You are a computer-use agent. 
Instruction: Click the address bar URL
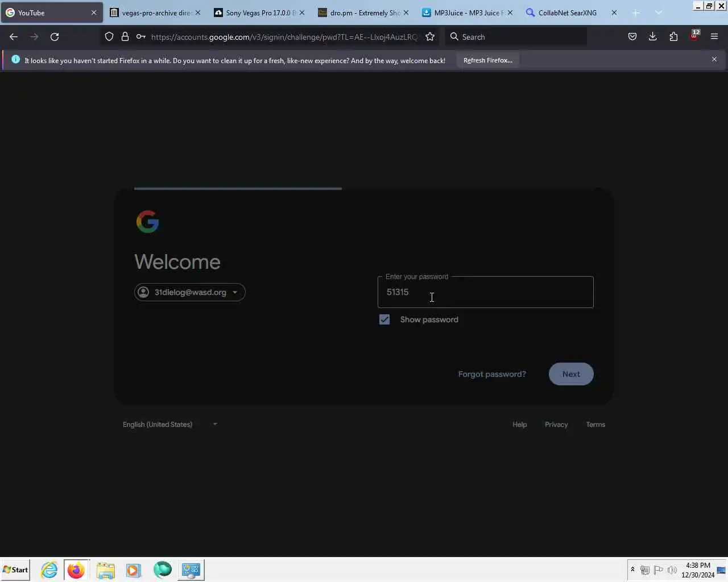click(284, 37)
